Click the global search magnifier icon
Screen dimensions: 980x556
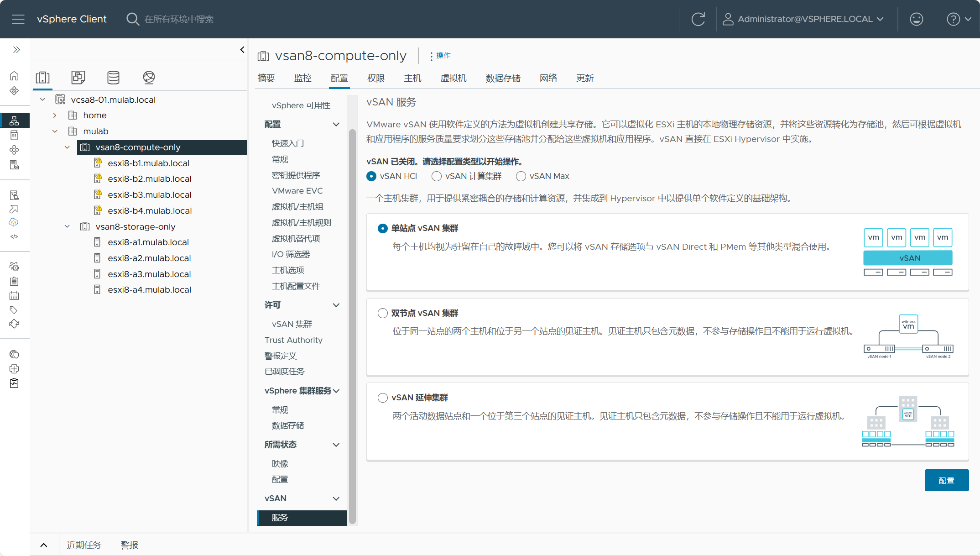coord(132,19)
